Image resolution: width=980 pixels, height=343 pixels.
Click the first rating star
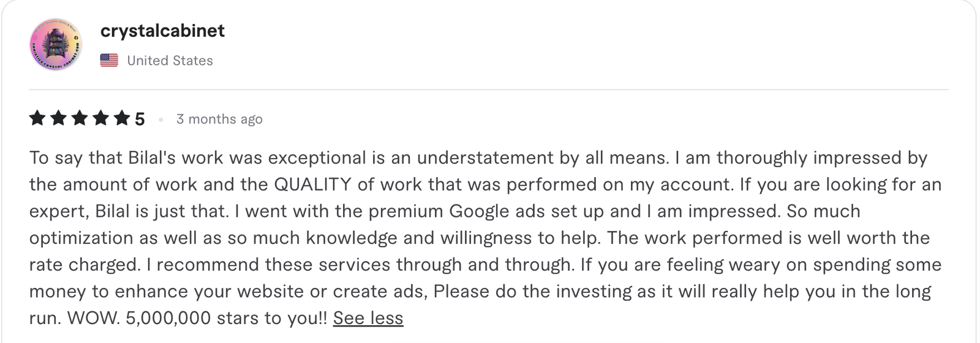click(x=37, y=118)
